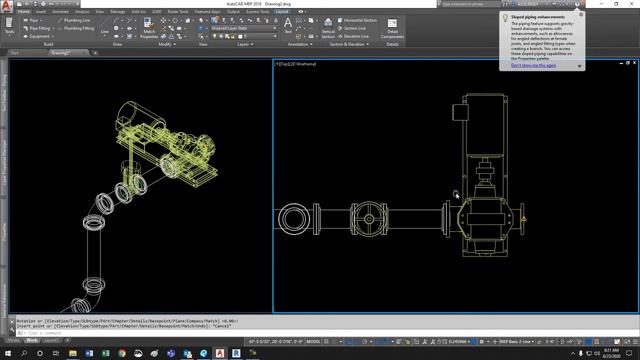Open the system clock in tray
Screen dimensions: 640x360
pos(611,353)
